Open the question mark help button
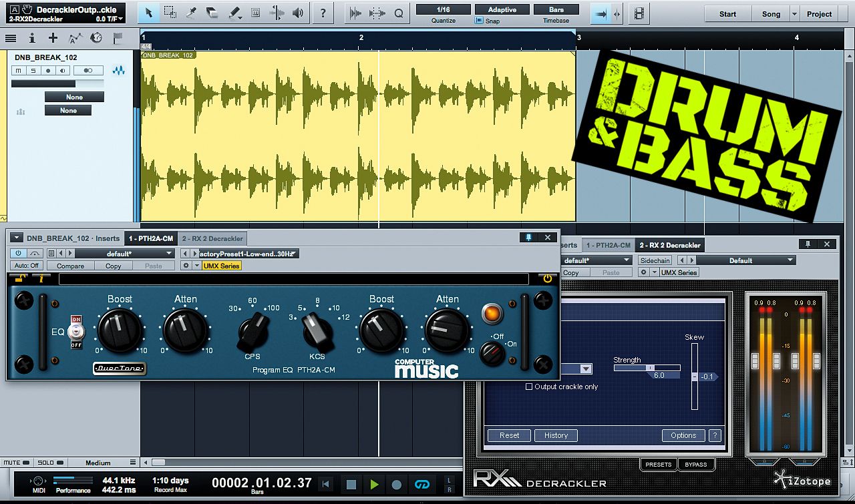This screenshot has width=855, height=504. (323, 13)
